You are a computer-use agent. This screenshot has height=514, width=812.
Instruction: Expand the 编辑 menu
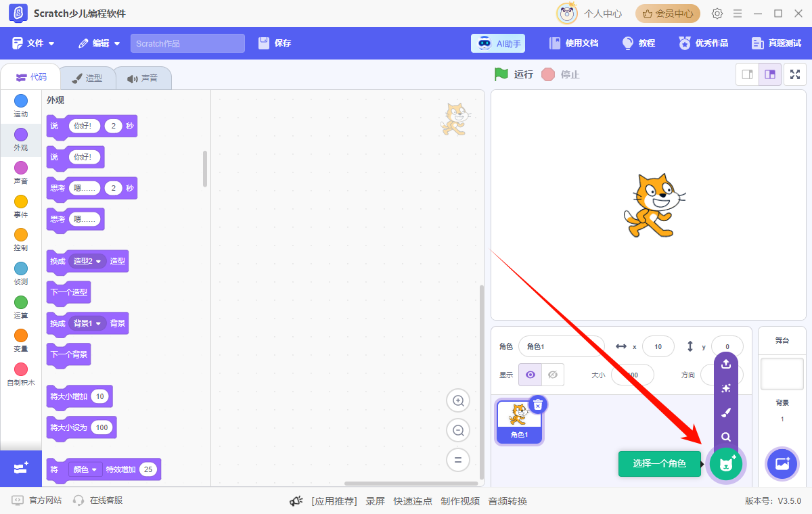pos(99,43)
